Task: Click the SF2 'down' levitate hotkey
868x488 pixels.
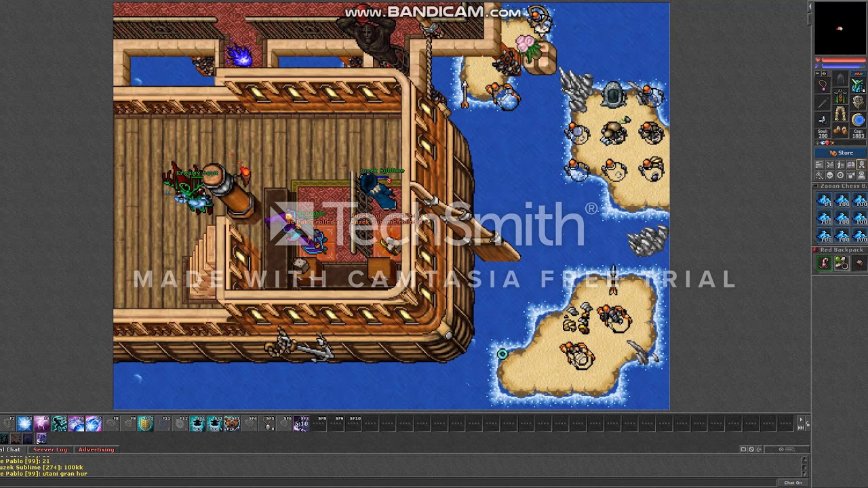Action: pyautogui.click(x=215, y=424)
